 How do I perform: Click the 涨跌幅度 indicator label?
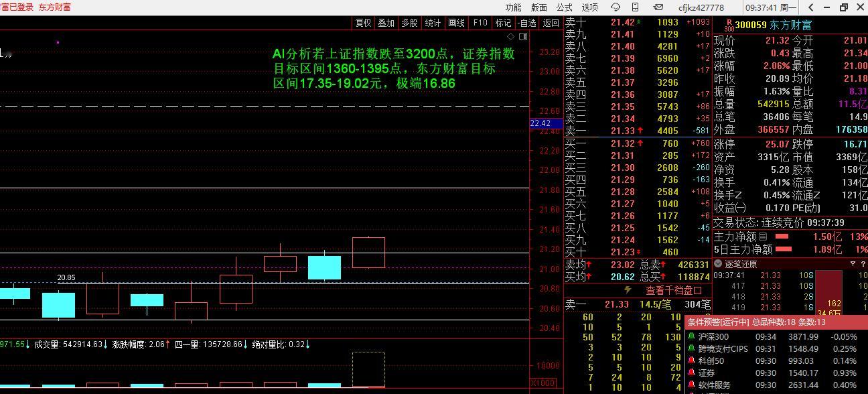click(x=141, y=344)
